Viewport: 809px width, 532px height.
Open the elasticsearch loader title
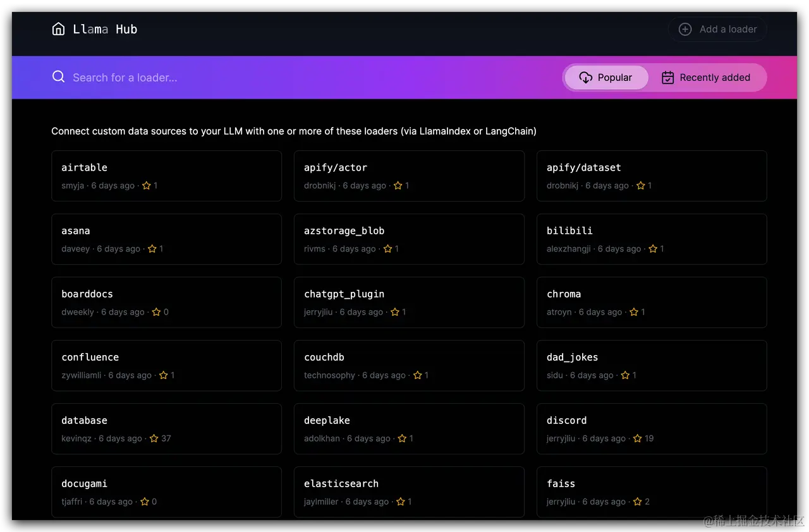pyautogui.click(x=341, y=483)
